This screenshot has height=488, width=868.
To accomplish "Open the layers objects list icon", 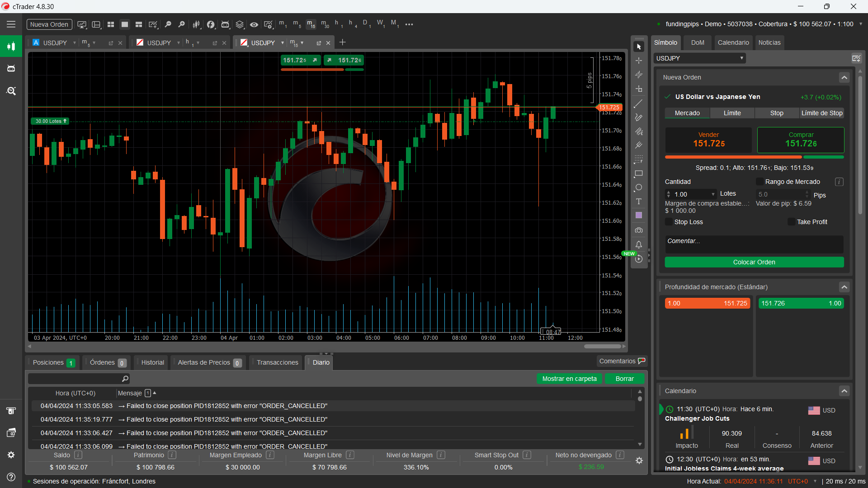I will 240,24.
